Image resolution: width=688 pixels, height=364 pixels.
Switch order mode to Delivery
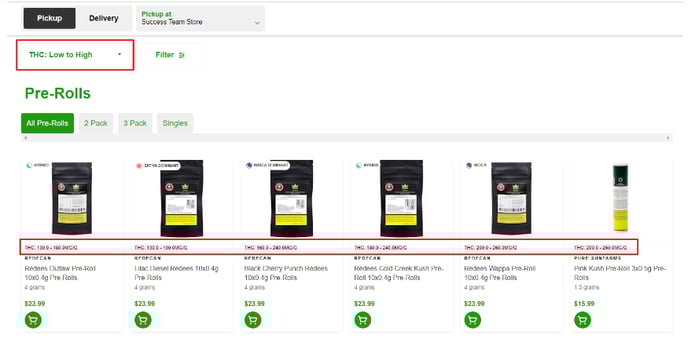[x=104, y=18]
